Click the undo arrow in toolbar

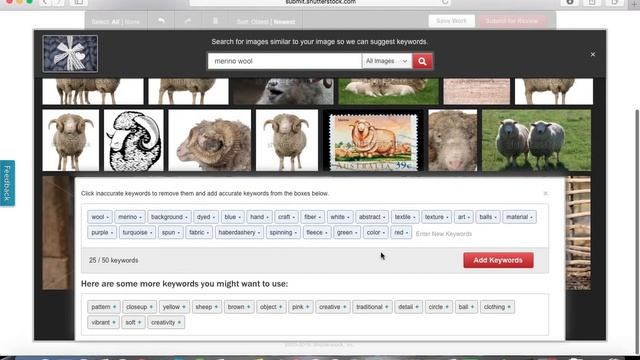(x=162, y=21)
